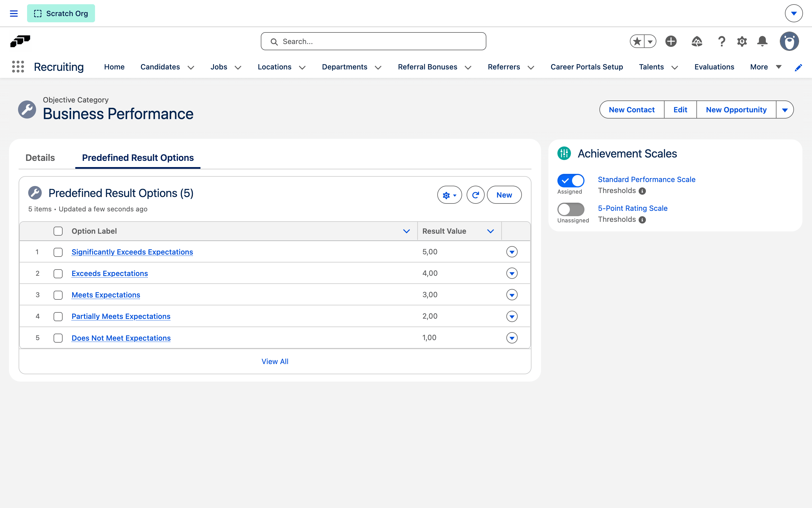812x508 pixels.
Task: Open the App Launcher dots grid
Action: (18, 67)
